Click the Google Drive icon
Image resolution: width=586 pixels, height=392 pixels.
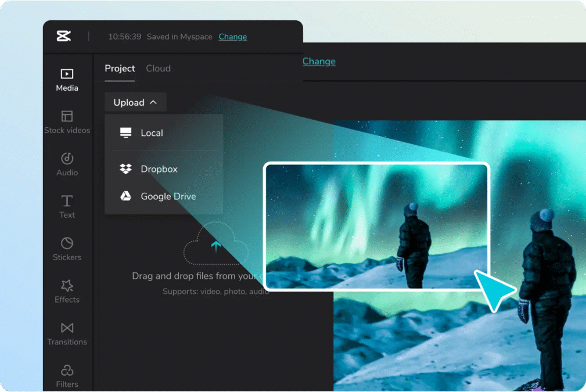click(x=125, y=196)
